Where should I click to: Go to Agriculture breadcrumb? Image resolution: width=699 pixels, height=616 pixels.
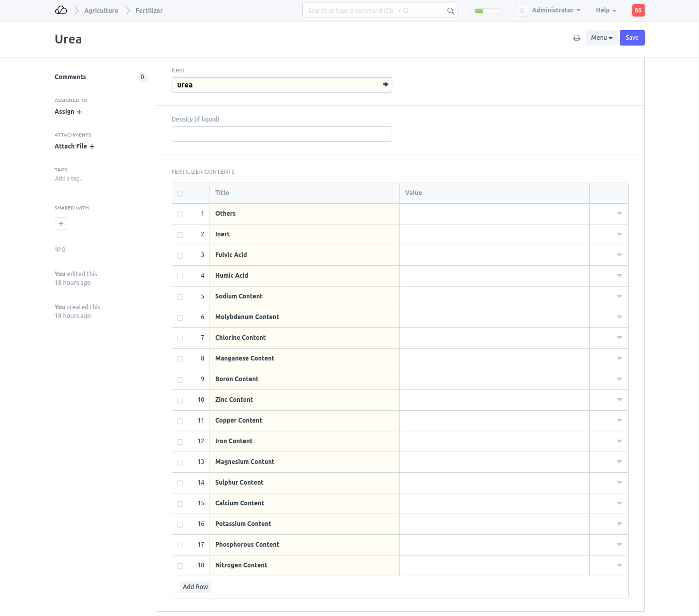point(101,11)
